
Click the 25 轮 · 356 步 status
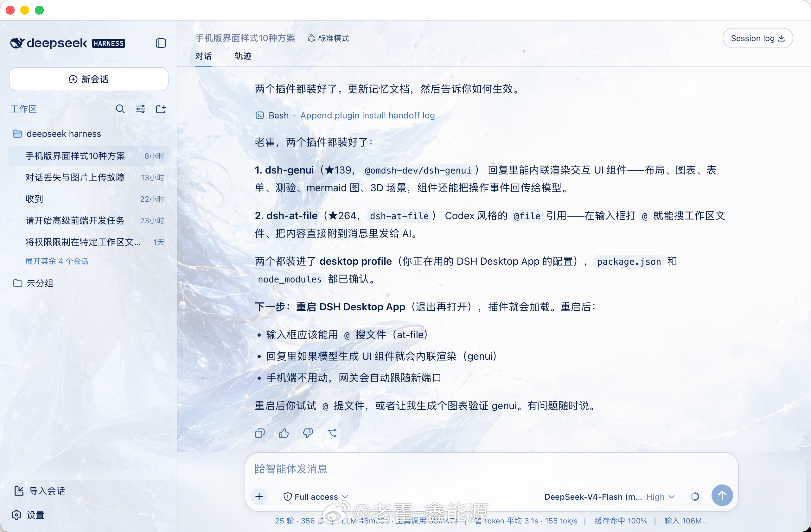(x=299, y=521)
